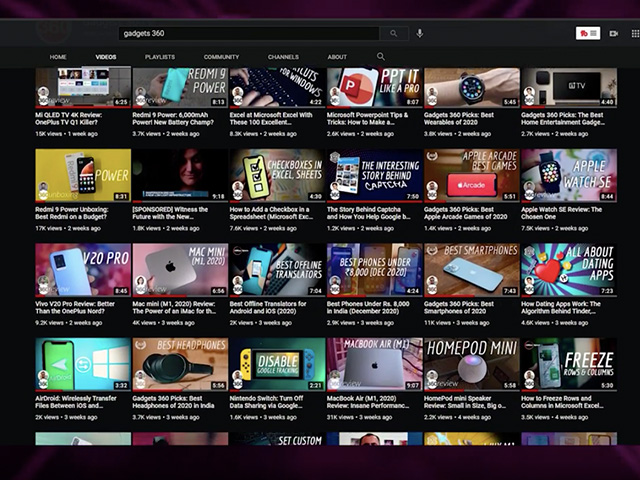Go to the Community tab
The image size is (640, 480).
(221, 57)
